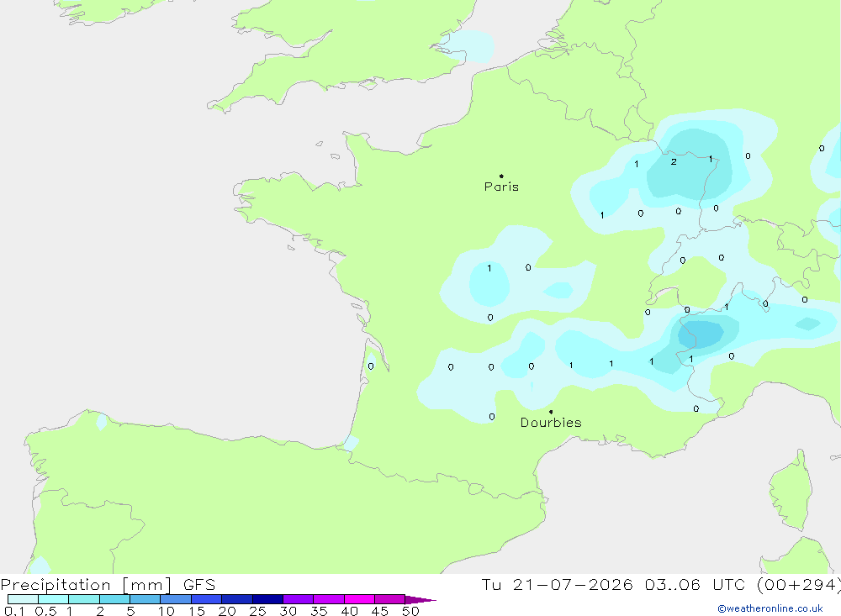841x616 pixels.
Task: Click the Paris city label
Action: (501, 187)
